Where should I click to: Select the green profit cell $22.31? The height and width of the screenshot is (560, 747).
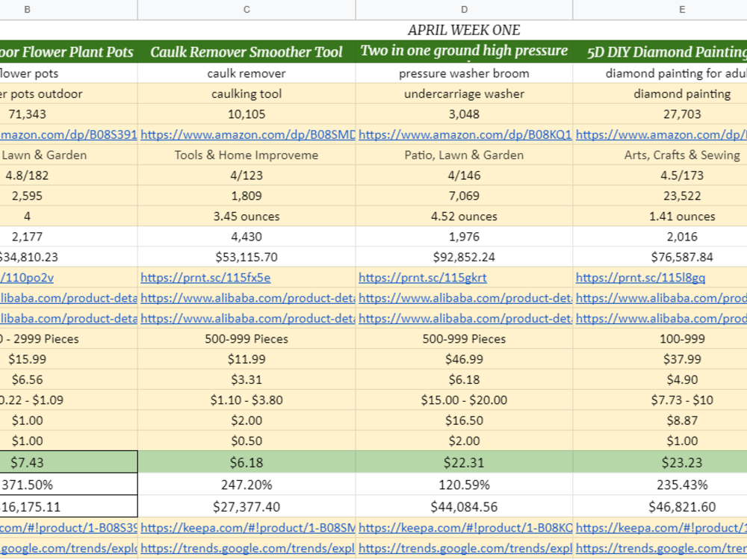point(464,462)
